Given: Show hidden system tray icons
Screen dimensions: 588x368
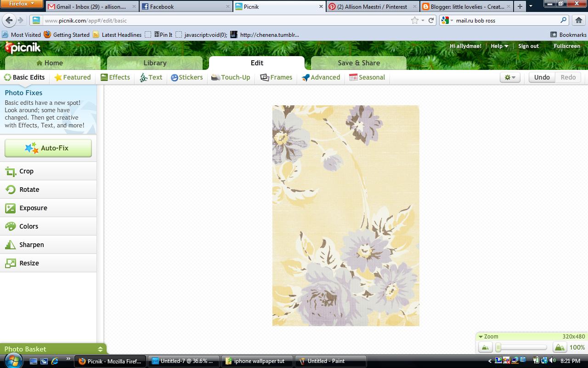Looking at the screenshot, I should click(x=490, y=361).
